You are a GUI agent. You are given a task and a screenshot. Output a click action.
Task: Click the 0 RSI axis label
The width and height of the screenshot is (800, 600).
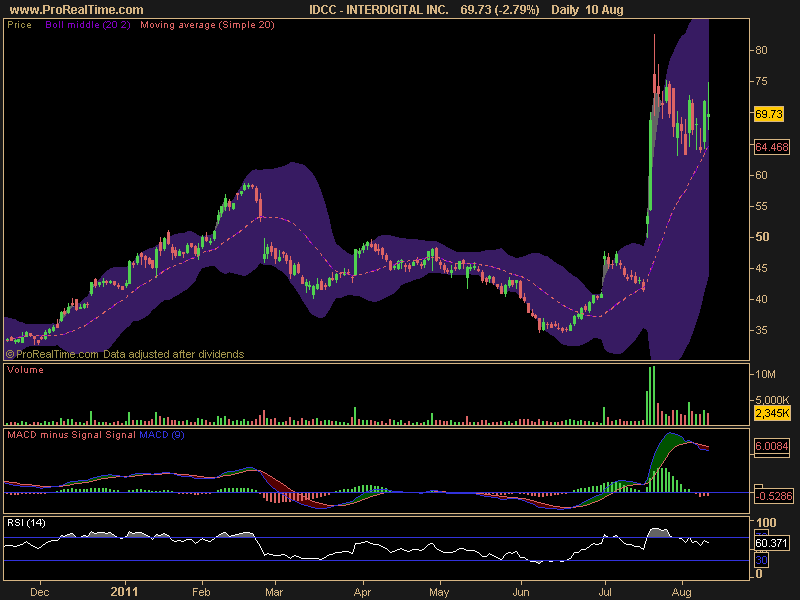point(759,574)
